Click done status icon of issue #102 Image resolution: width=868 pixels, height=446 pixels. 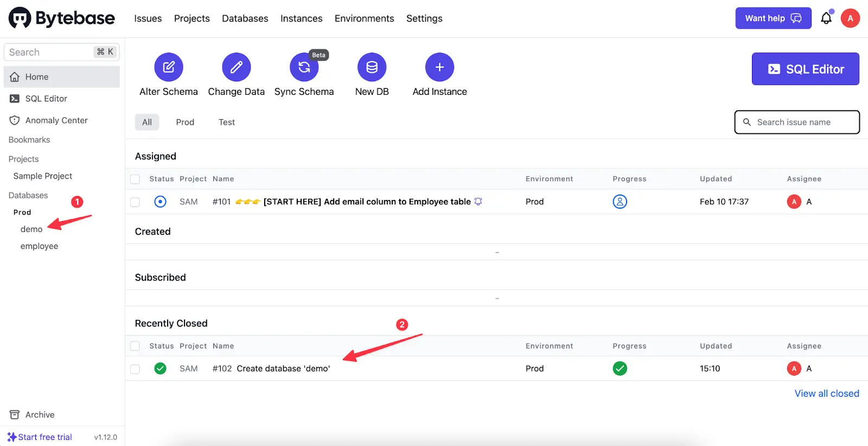click(x=160, y=369)
